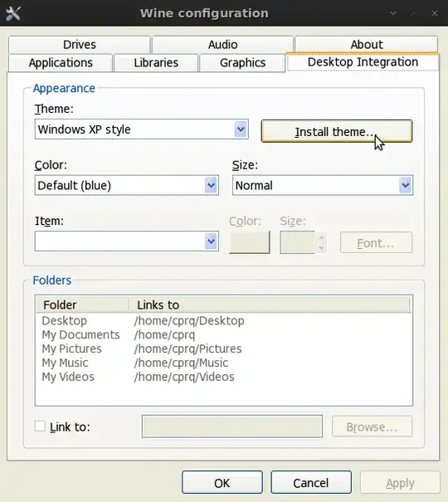Viewport: 448px width, 502px height.
Task: Click the Cancel button
Action: (x=311, y=482)
